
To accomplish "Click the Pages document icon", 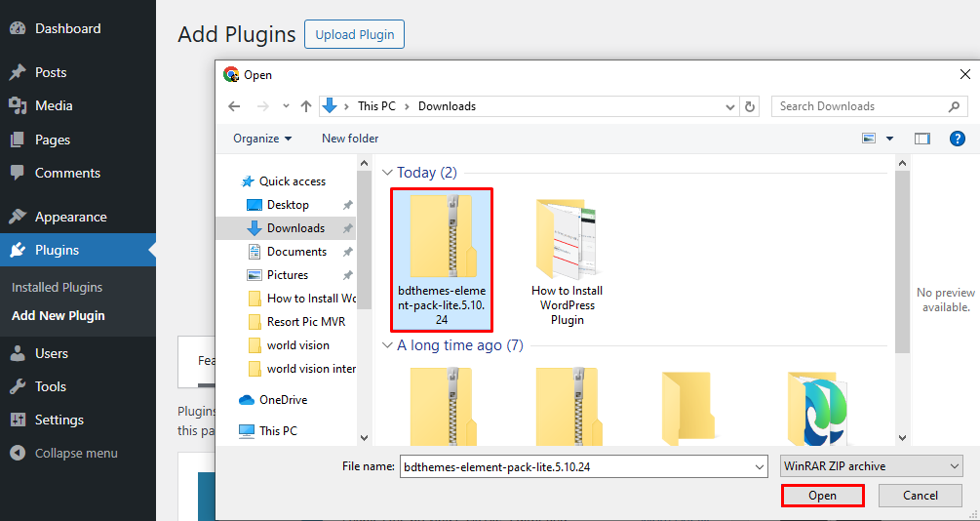I will point(18,140).
